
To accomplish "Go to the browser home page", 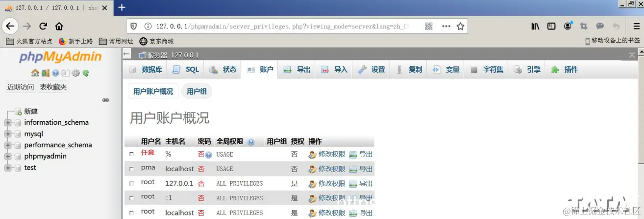I will coord(59,26).
